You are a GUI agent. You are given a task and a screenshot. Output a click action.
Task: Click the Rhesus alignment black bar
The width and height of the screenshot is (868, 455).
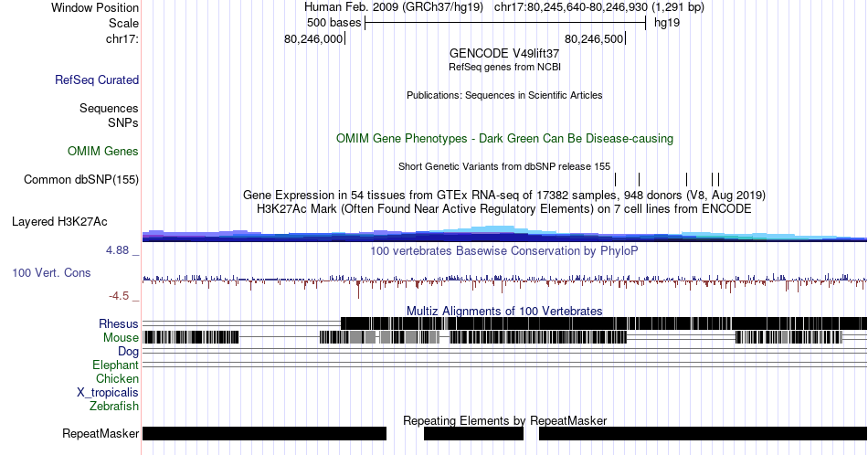click(604, 323)
